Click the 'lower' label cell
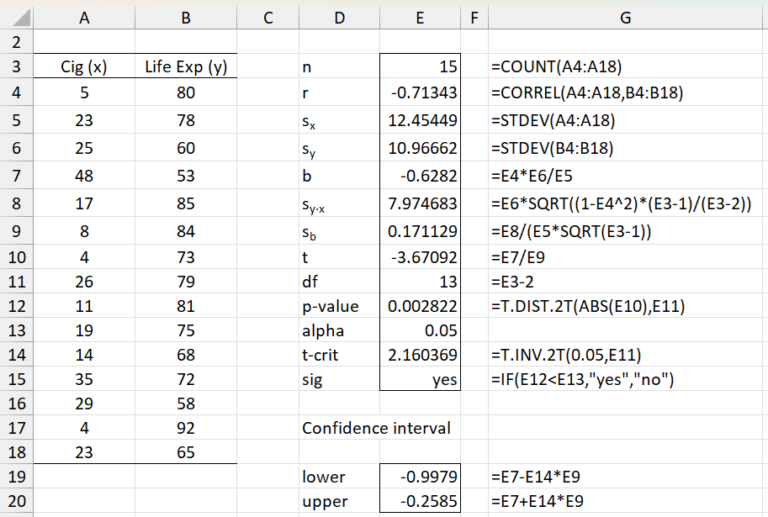768x517 pixels. point(339,476)
